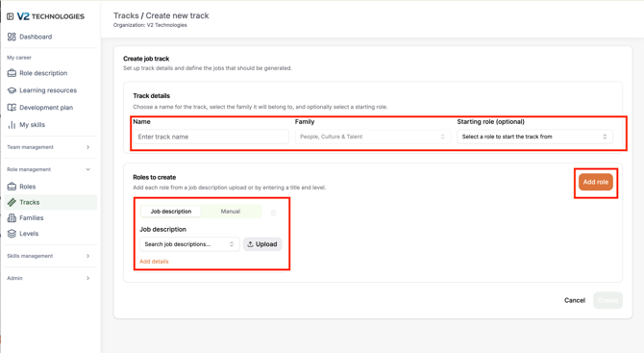Open Development plan

point(51,108)
